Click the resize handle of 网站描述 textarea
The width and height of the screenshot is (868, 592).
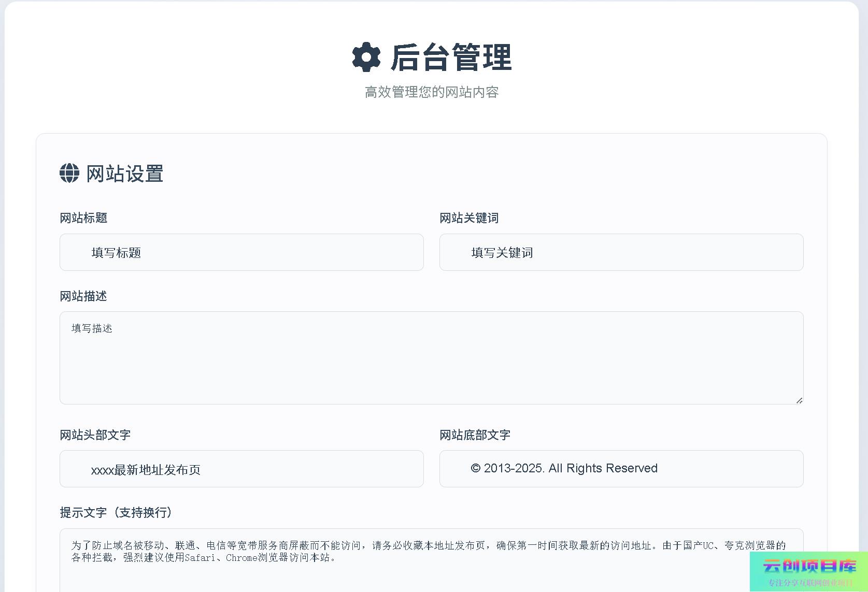point(799,400)
